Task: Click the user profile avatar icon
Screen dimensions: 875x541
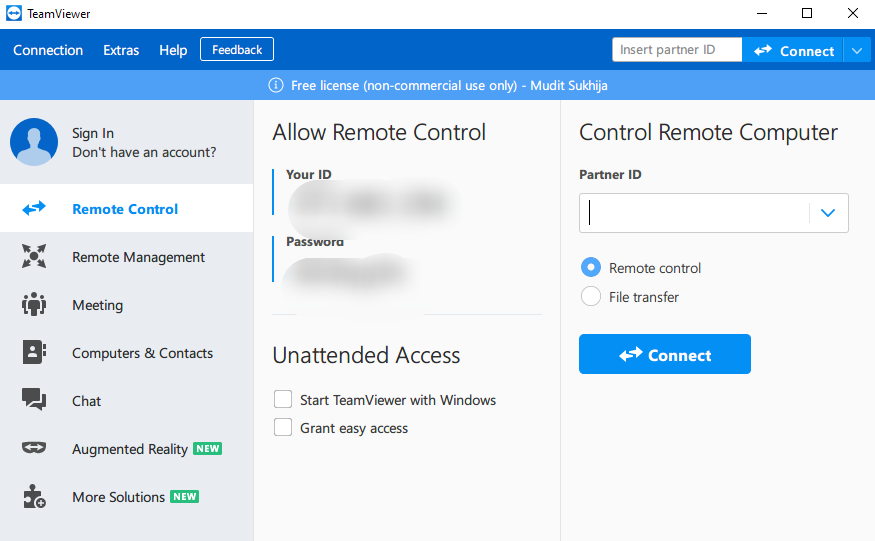Action: click(34, 142)
